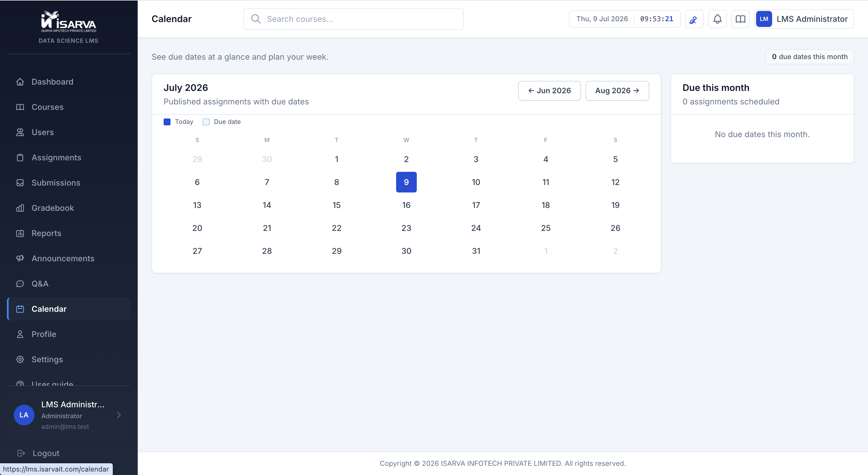The image size is (868, 475).
Task: Click the Submissions inbox icon
Action: [x=20, y=183]
